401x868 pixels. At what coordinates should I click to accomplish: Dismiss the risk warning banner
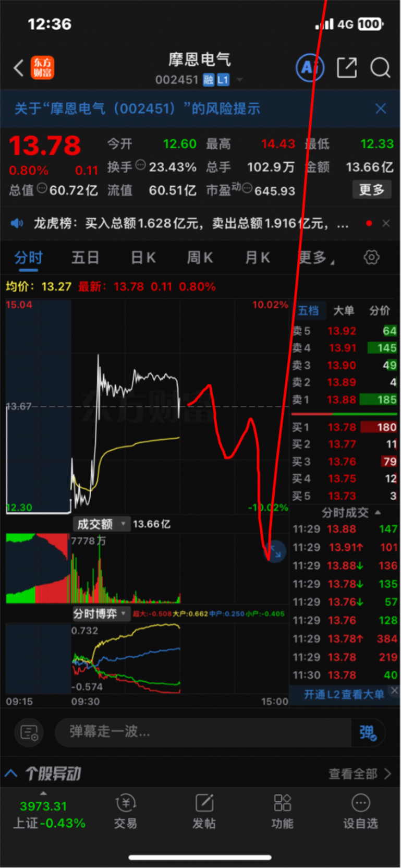[381, 108]
